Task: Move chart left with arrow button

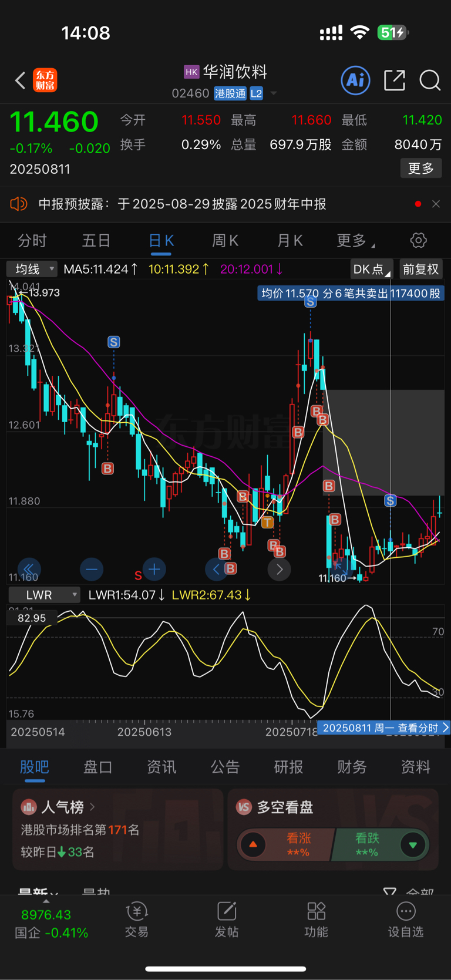Action: 217,569
